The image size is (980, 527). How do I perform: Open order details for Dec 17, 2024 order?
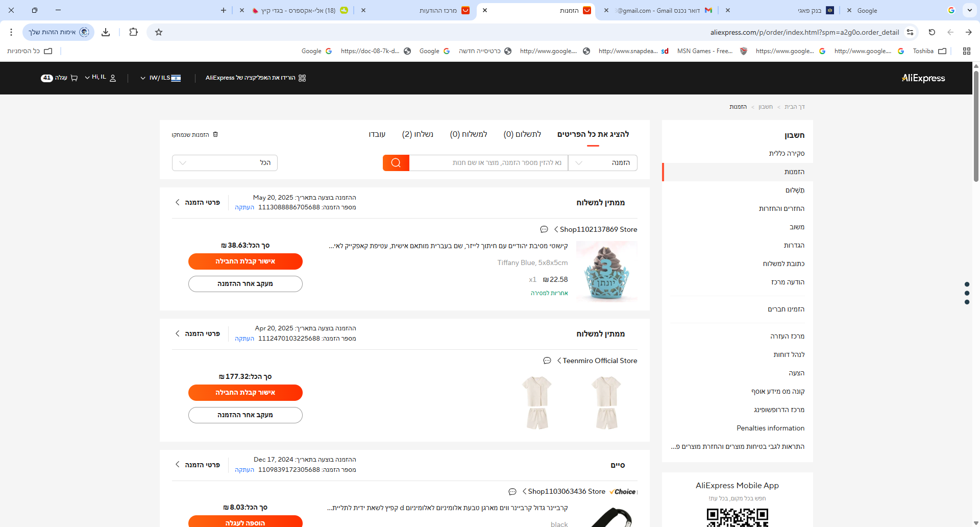(198, 465)
